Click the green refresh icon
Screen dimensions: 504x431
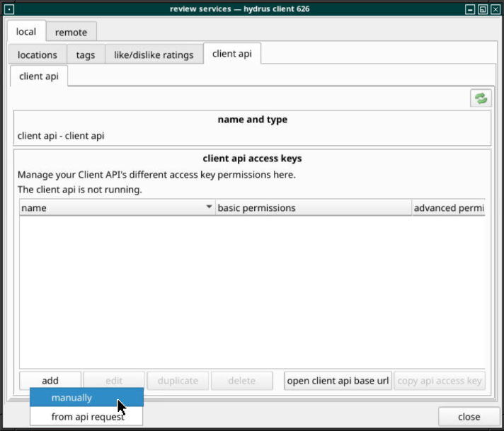(x=481, y=98)
